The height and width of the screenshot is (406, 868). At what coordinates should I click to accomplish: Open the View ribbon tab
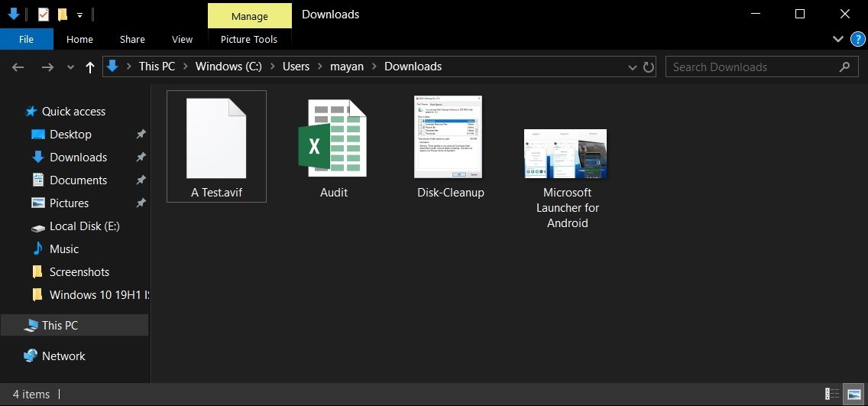click(182, 39)
